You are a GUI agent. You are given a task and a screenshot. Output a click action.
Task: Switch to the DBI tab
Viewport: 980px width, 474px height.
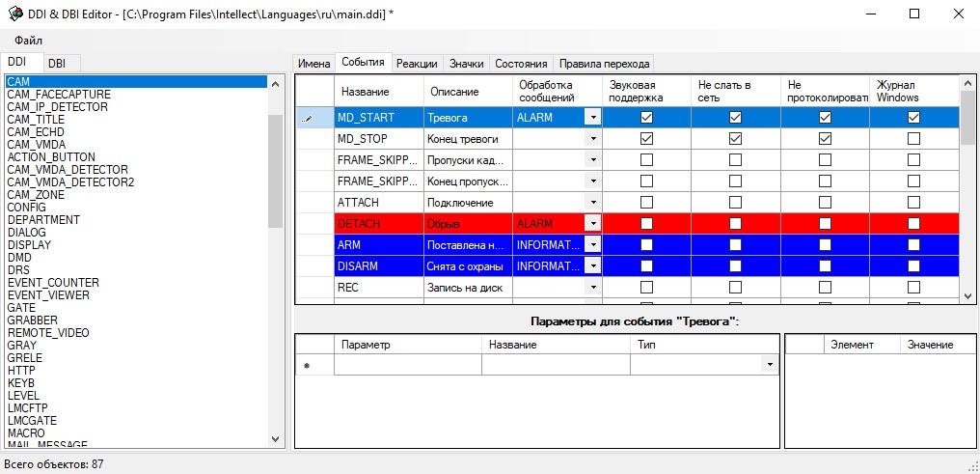(x=57, y=63)
